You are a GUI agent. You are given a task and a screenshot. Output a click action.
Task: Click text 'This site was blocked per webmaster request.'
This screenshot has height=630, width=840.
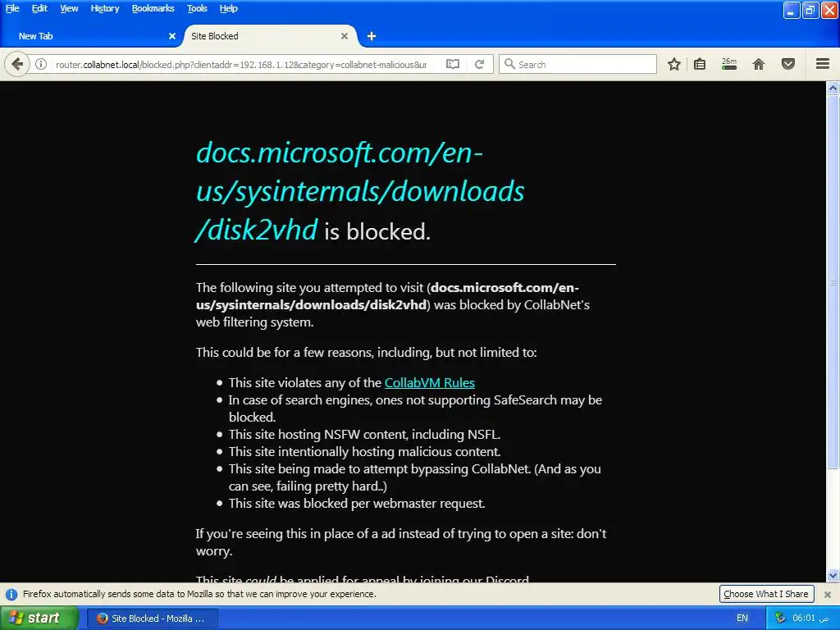(357, 504)
